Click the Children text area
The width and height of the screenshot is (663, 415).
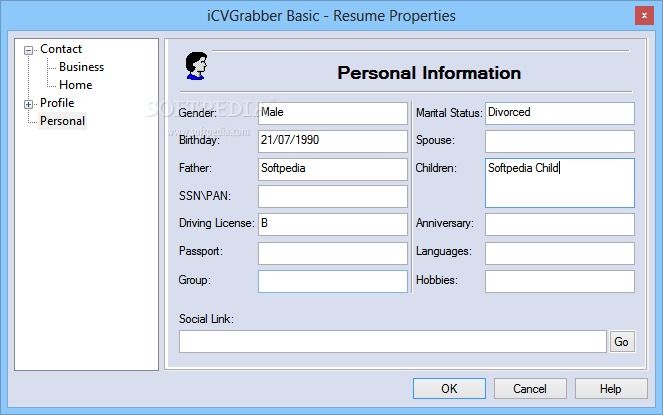[560, 183]
